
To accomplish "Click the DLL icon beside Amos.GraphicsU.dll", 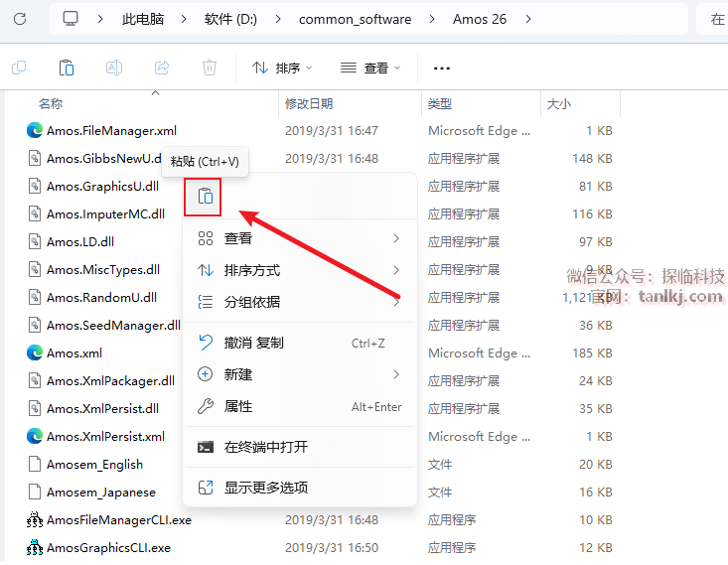I will pyautogui.click(x=35, y=186).
